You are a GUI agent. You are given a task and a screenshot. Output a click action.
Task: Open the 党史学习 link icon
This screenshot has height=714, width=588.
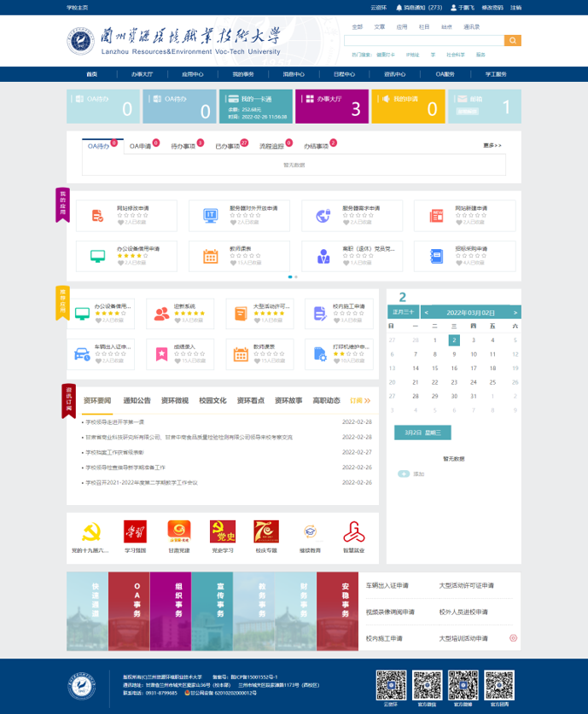click(x=223, y=532)
